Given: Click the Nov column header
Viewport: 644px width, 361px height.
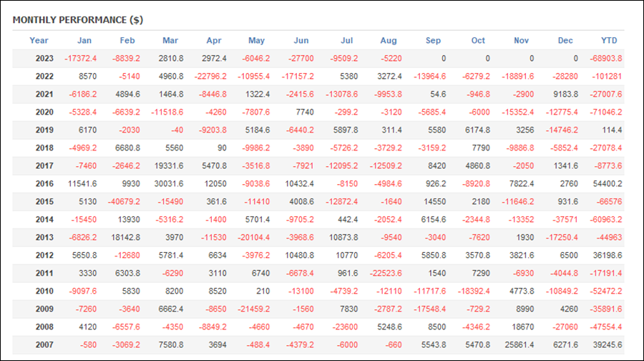Looking at the screenshot, I should pyautogui.click(x=521, y=40).
